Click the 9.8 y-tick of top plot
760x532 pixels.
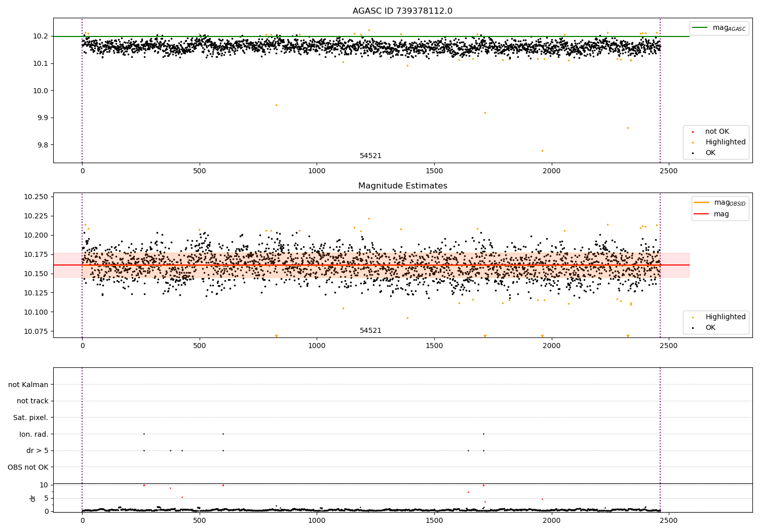[x=43, y=145]
